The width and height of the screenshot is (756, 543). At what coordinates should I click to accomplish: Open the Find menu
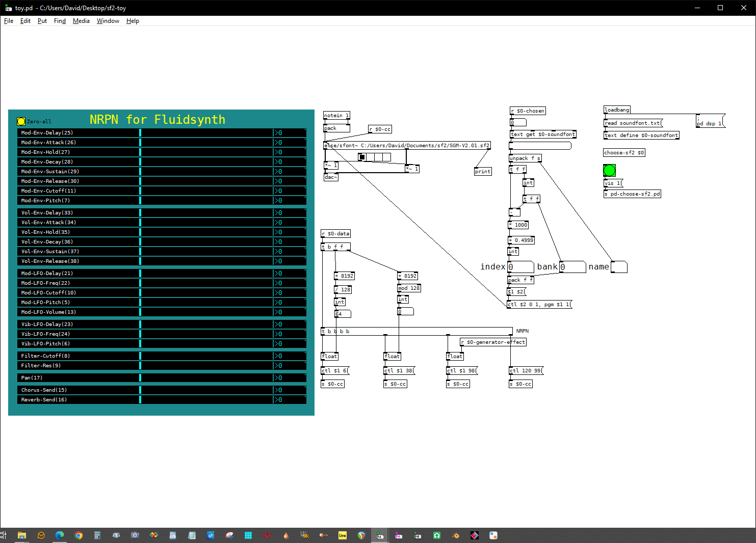tap(60, 21)
